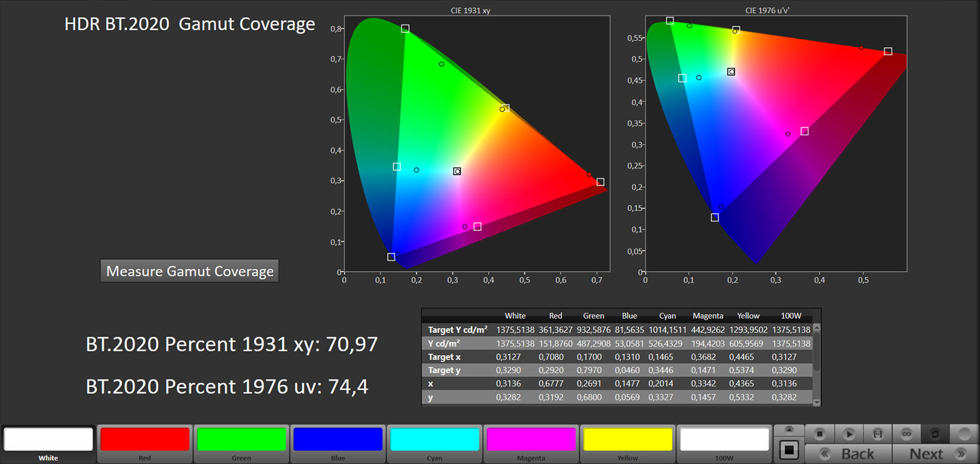Viewport: 980px width, 464px height.
Task: Click the large black square pattern icon
Action: click(x=789, y=451)
